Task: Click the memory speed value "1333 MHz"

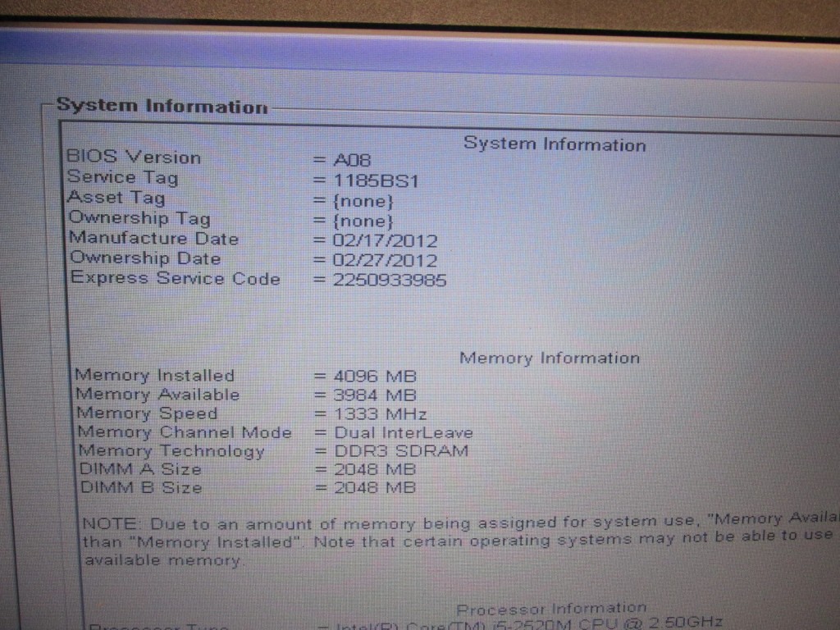Action: point(381,414)
